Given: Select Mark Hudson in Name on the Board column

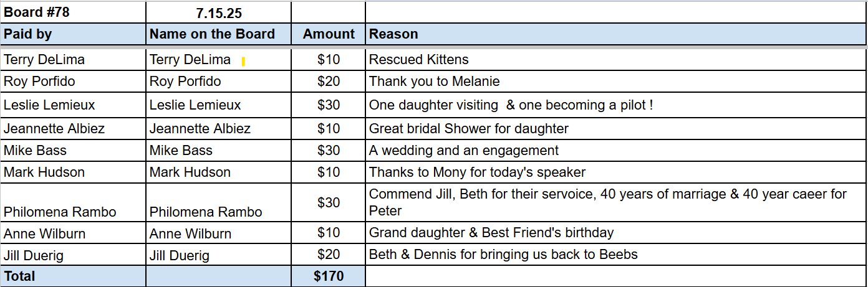Looking at the screenshot, I should point(190,172).
